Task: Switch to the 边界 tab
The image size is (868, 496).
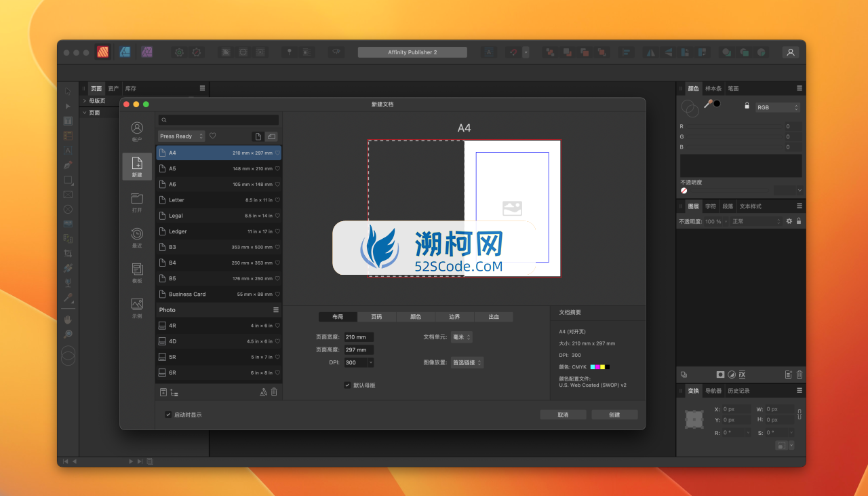Action: point(454,317)
